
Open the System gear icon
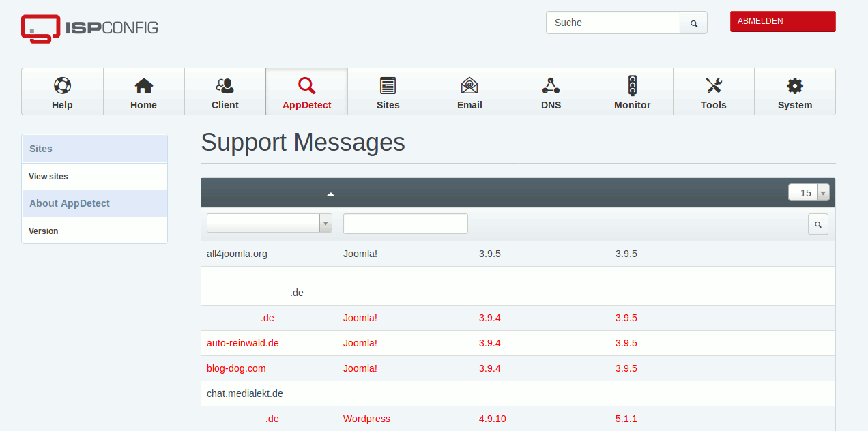(x=795, y=85)
